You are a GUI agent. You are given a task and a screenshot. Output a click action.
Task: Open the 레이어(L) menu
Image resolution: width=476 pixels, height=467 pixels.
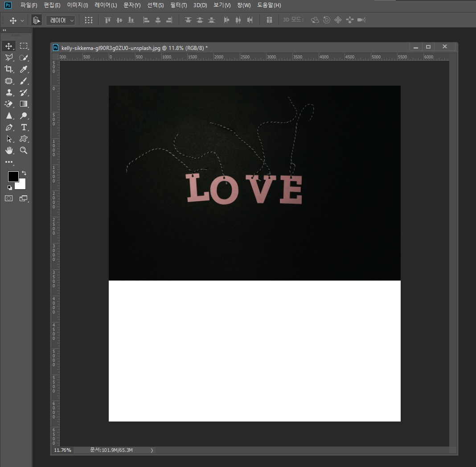pos(106,5)
